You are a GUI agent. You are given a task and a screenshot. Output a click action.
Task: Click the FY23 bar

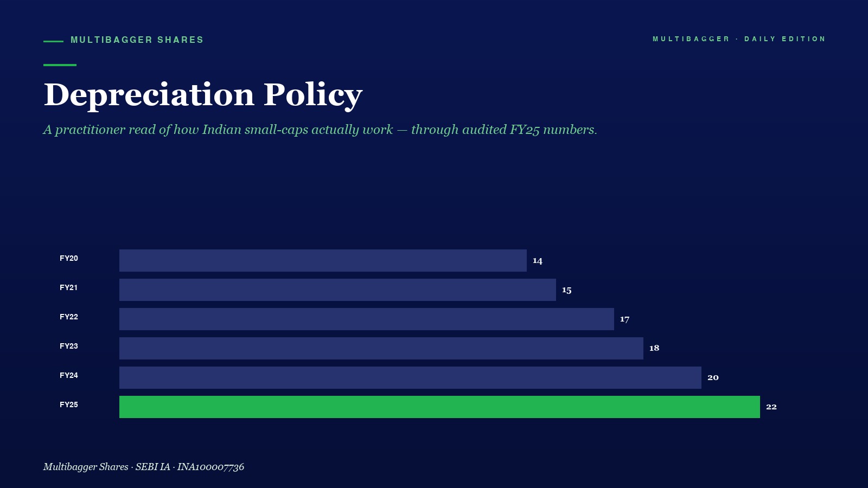pos(381,348)
